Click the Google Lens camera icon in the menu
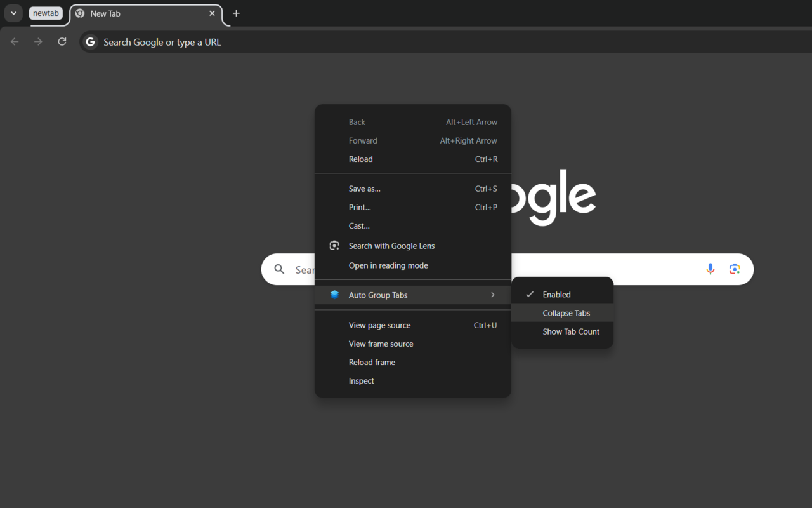 (334, 246)
